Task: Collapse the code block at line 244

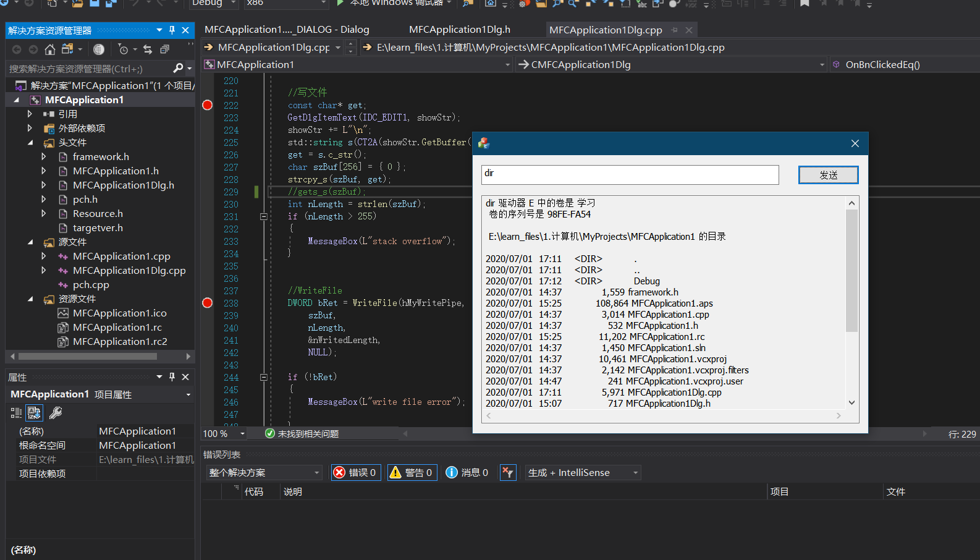Action: point(264,377)
